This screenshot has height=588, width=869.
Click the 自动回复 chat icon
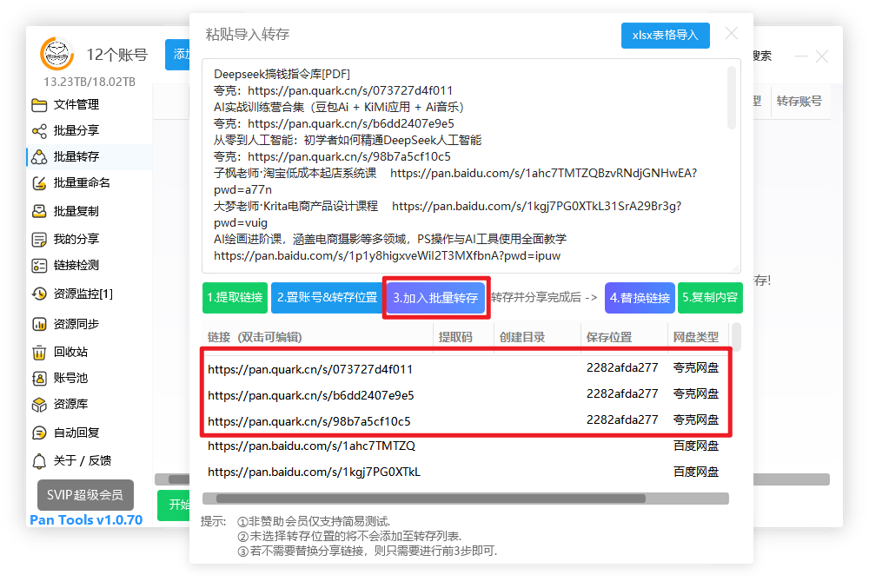[x=39, y=433]
